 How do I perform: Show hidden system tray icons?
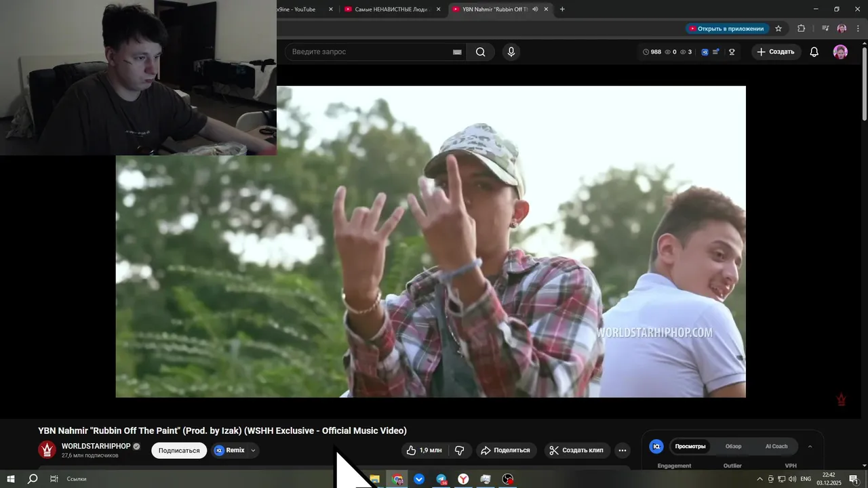(x=759, y=479)
